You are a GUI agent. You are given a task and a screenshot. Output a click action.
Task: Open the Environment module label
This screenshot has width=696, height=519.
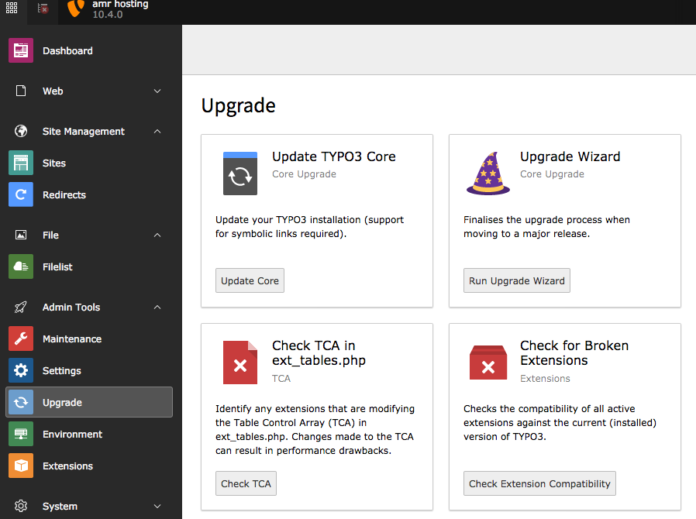(x=72, y=434)
